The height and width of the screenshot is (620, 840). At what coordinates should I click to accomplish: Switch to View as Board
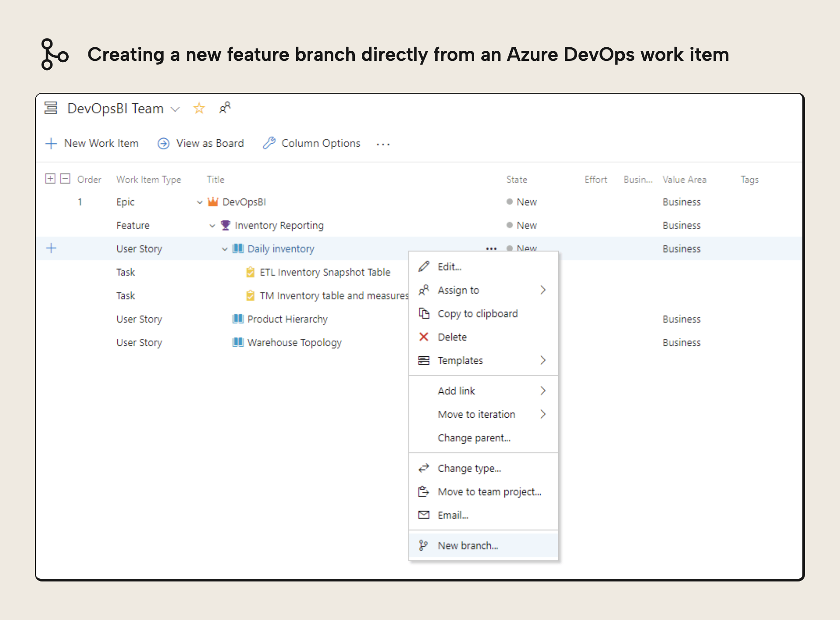[210, 143]
